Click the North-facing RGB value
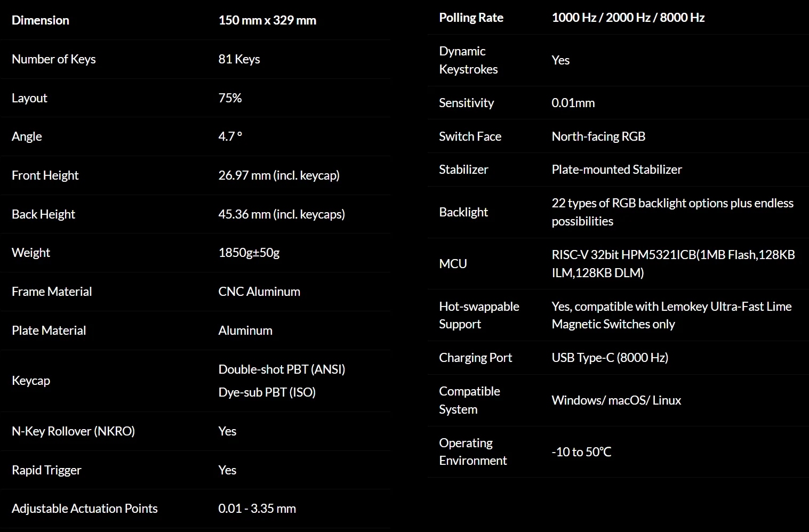 [598, 136]
